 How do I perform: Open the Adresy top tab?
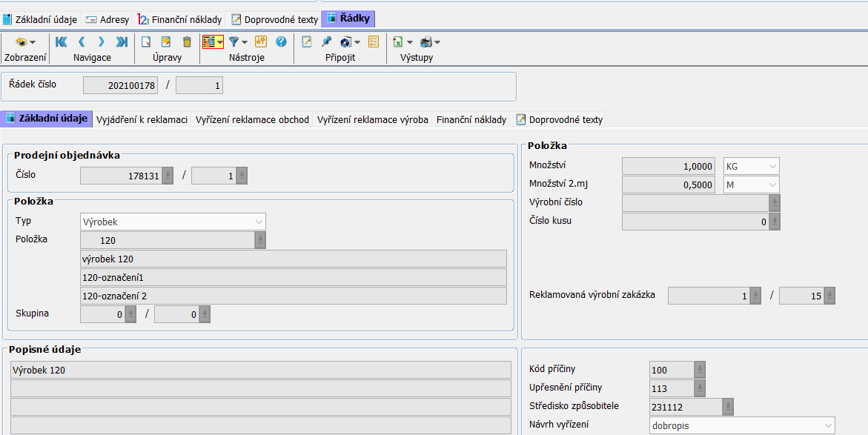pos(107,19)
